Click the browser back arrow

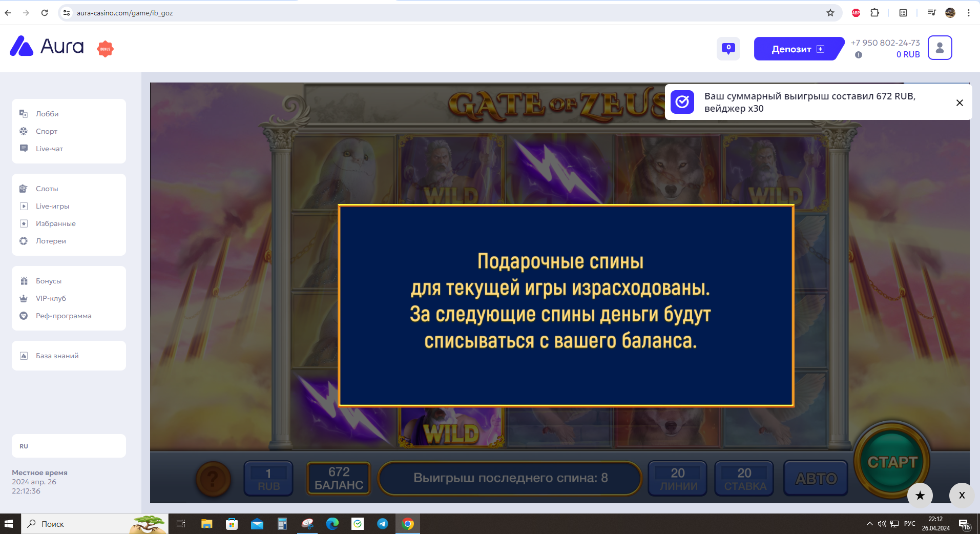click(x=8, y=13)
